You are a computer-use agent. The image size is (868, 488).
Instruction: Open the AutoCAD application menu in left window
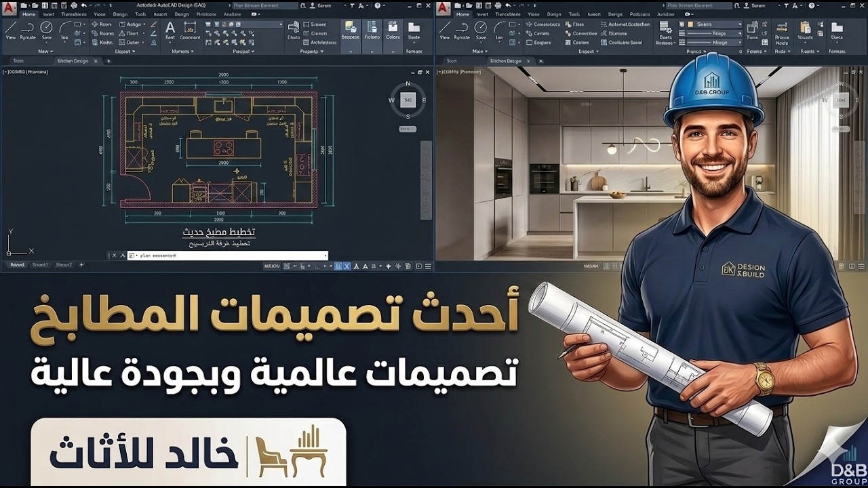(x=9, y=7)
